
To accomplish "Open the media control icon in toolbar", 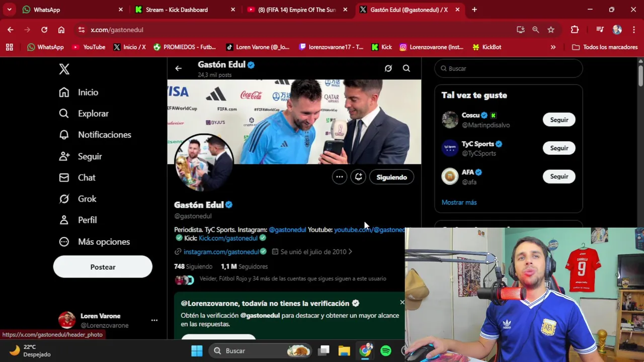I will coord(600,30).
